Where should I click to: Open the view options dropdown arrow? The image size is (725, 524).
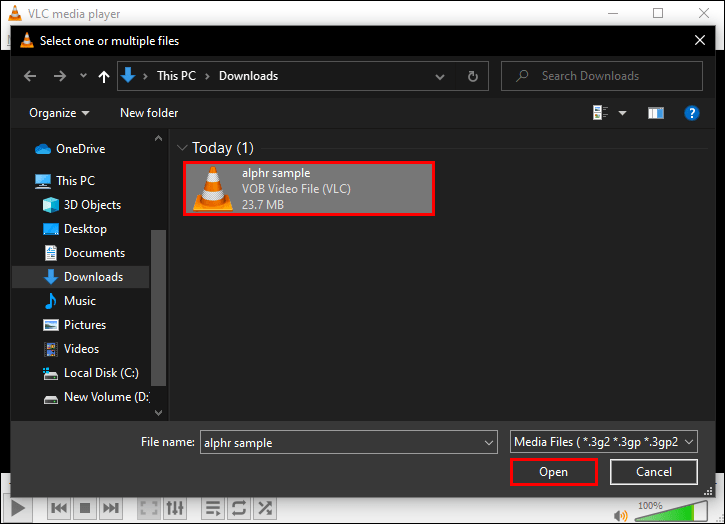622,113
